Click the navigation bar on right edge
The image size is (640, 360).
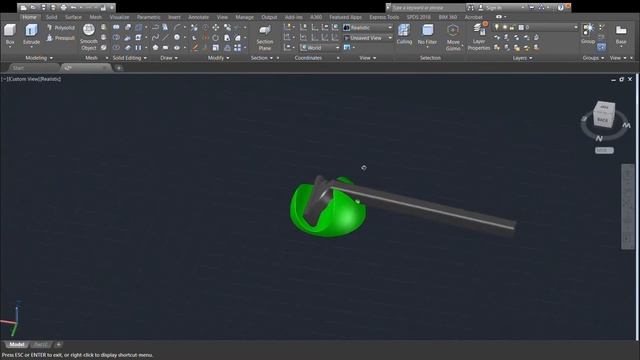(628, 206)
